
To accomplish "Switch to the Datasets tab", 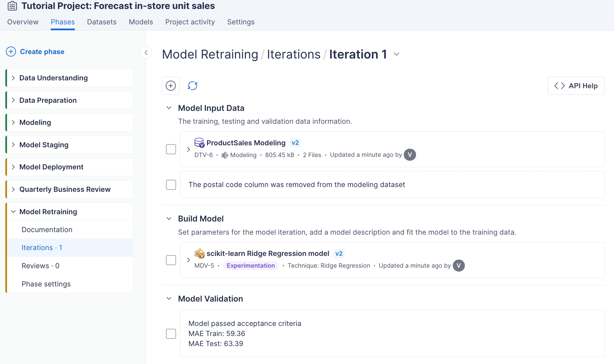I will 102,22.
